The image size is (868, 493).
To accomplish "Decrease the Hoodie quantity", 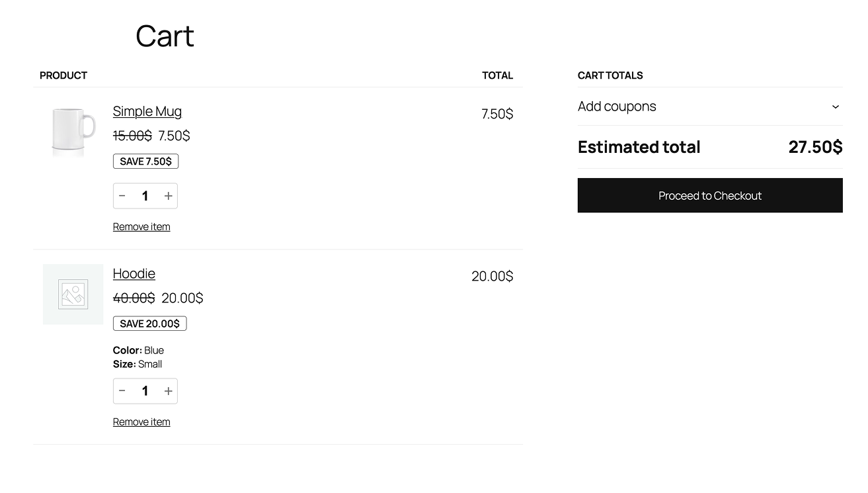I will pos(122,390).
